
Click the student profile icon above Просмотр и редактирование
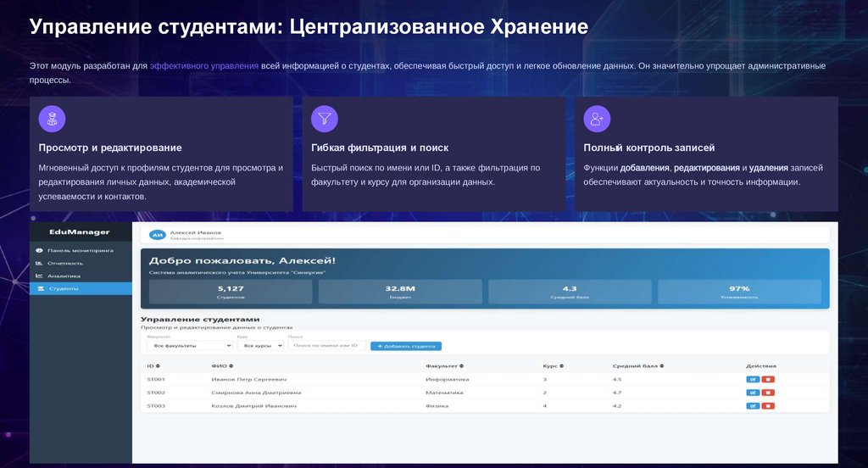click(x=52, y=119)
